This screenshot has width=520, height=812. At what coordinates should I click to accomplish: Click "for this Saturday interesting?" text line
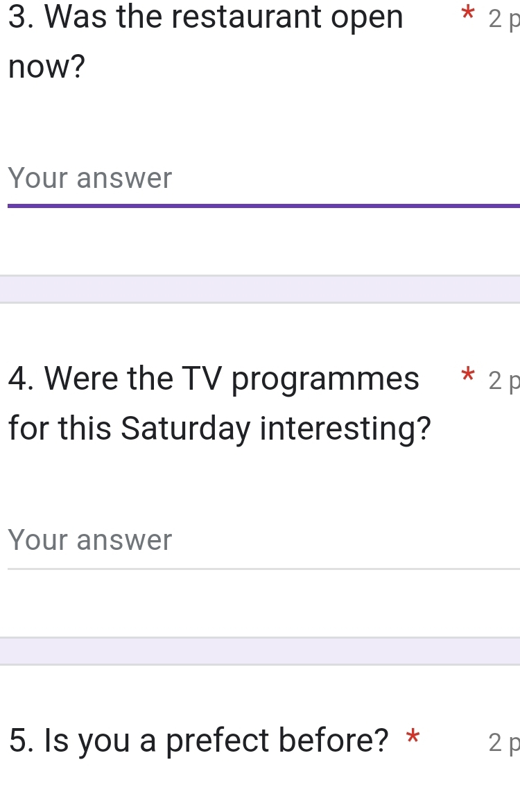click(x=220, y=429)
